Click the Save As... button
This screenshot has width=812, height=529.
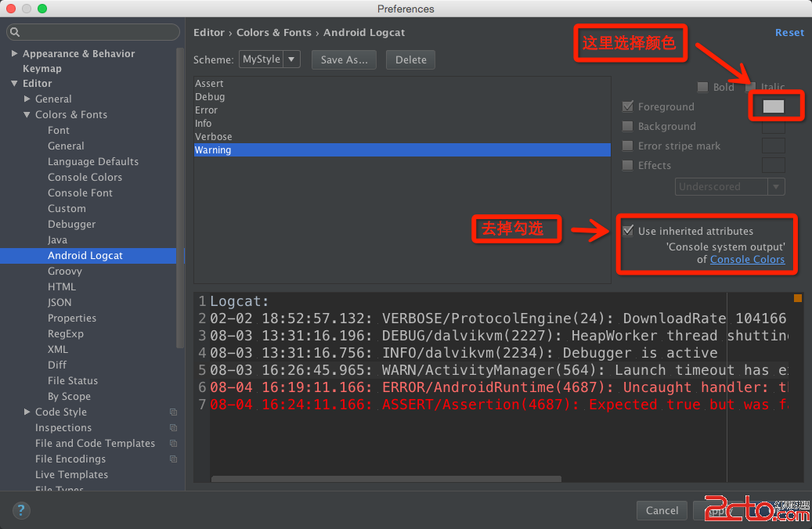tap(344, 59)
